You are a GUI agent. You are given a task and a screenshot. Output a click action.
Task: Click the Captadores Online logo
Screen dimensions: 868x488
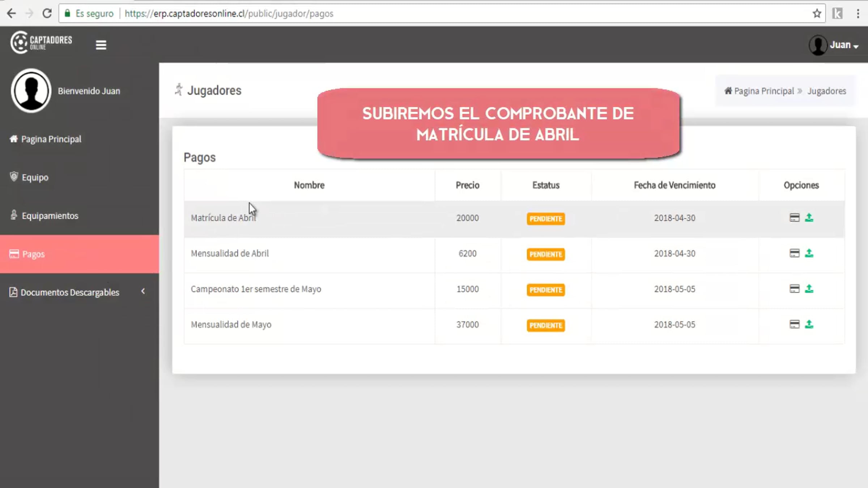tap(42, 43)
